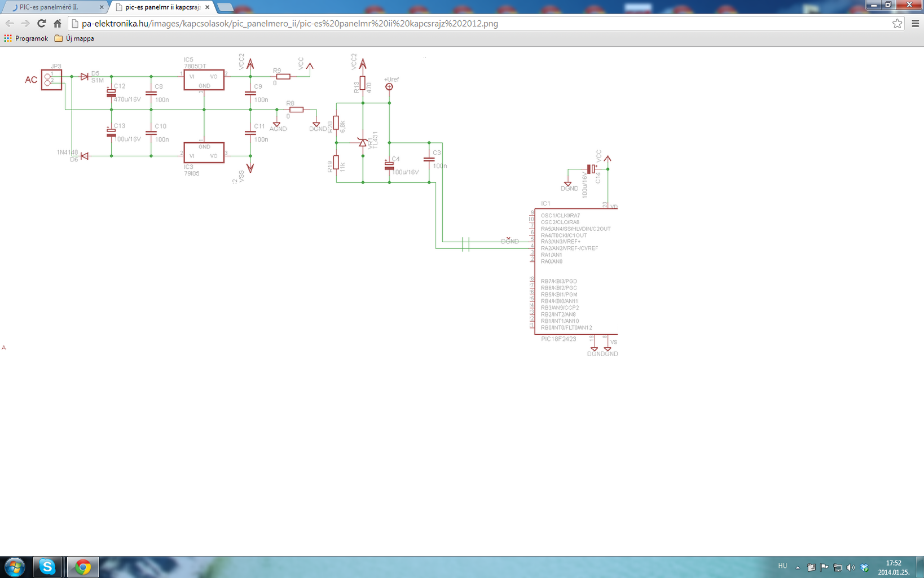
Task: Show hidden system tray icons
Action: click(x=798, y=567)
